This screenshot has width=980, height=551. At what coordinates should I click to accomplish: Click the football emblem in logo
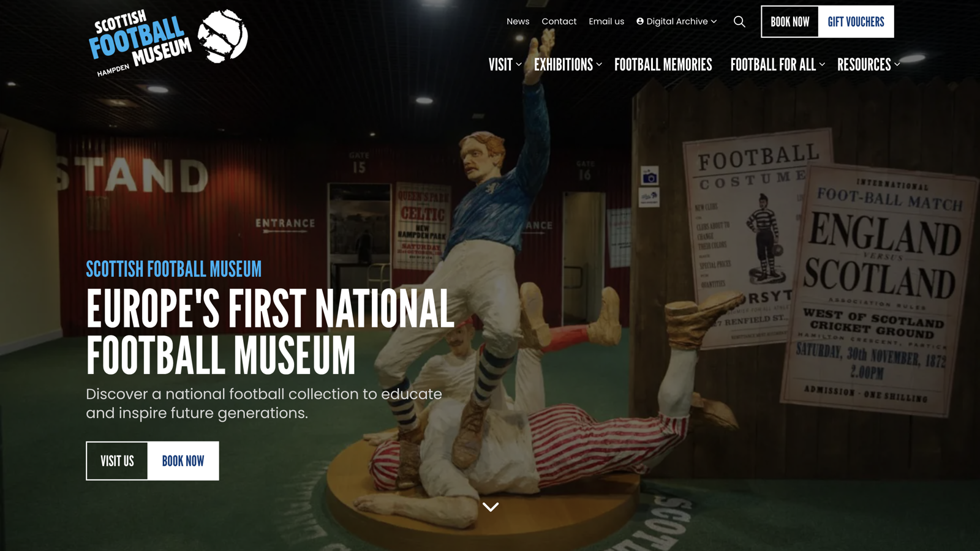222,36
